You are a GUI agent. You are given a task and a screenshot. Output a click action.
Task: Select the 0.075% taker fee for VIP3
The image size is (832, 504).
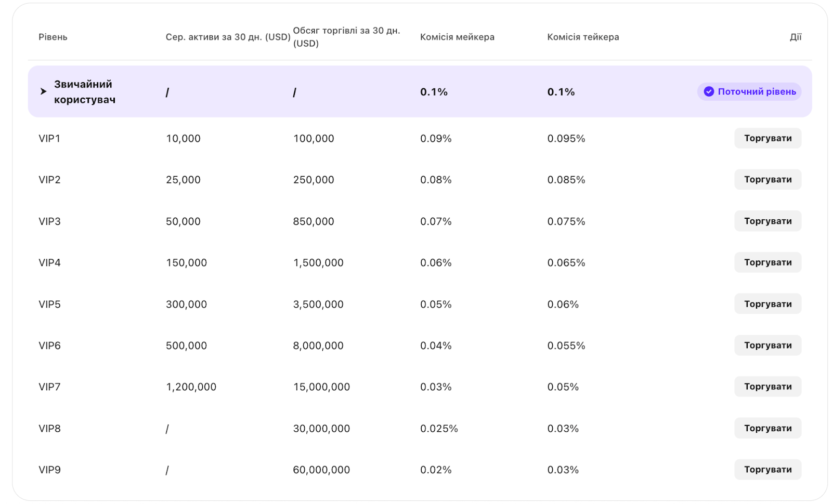pyautogui.click(x=566, y=221)
